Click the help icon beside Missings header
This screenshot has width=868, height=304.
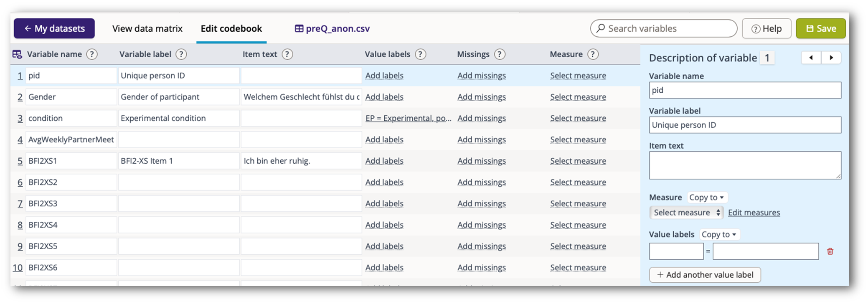[x=499, y=54]
